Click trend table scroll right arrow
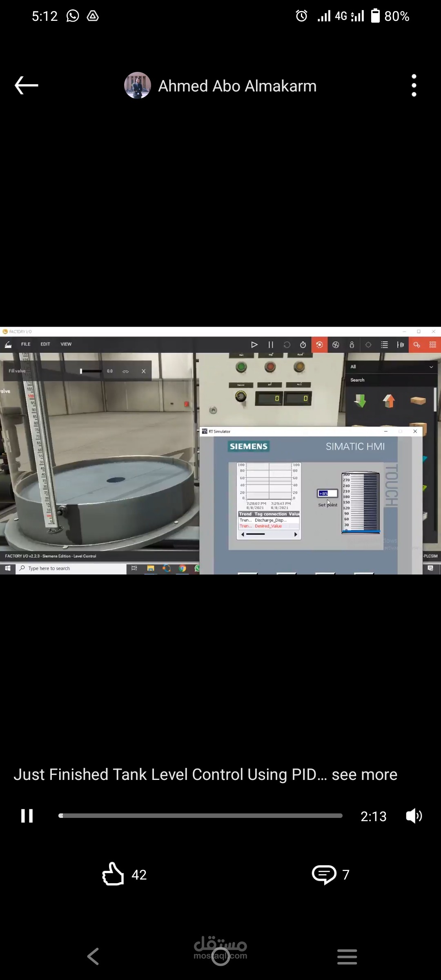 click(x=296, y=534)
